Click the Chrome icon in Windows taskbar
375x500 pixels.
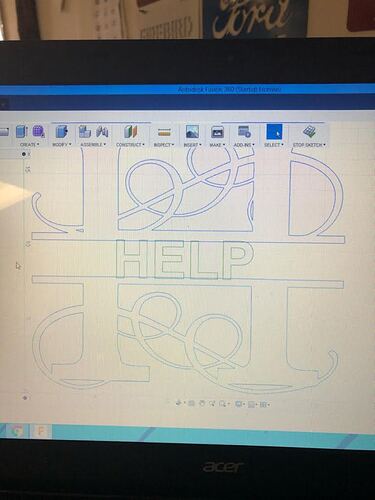[x=15, y=431]
